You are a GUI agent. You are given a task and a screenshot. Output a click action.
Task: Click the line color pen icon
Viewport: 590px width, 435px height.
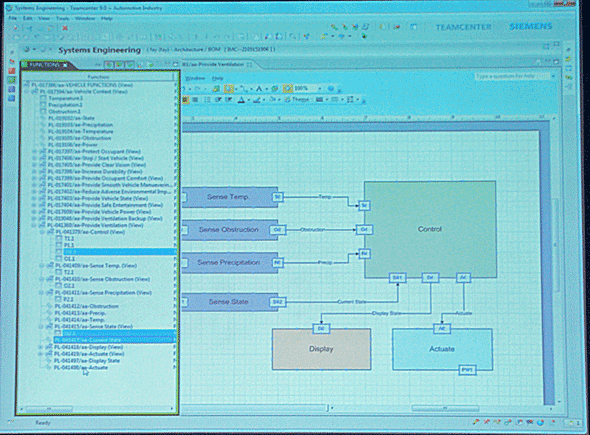(x=257, y=100)
